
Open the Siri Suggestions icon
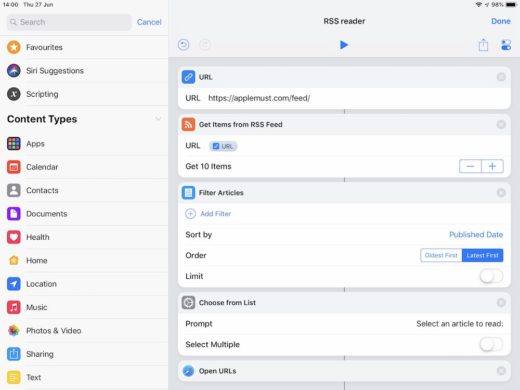[14, 71]
